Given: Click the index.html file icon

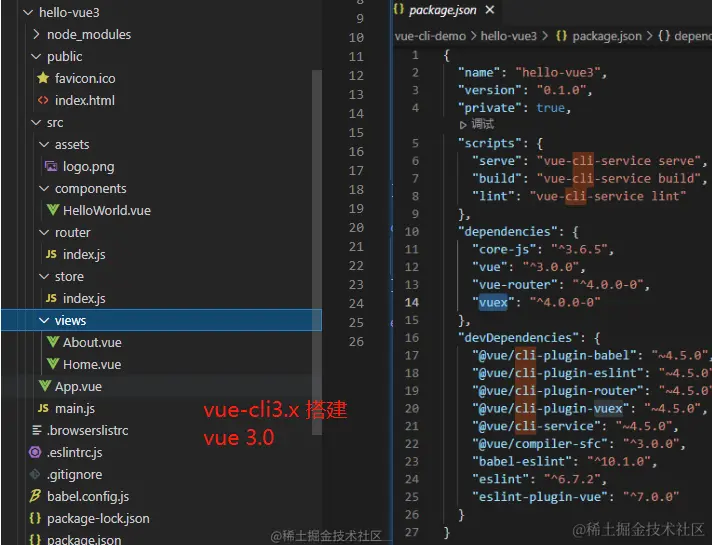Looking at the screenshot, I should (43, 100).
